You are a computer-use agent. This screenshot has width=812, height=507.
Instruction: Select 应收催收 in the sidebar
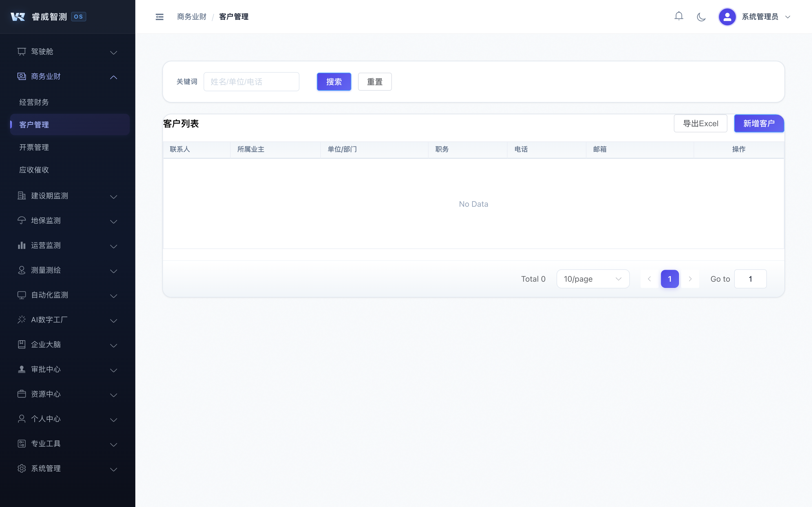[x=34, y=170]
